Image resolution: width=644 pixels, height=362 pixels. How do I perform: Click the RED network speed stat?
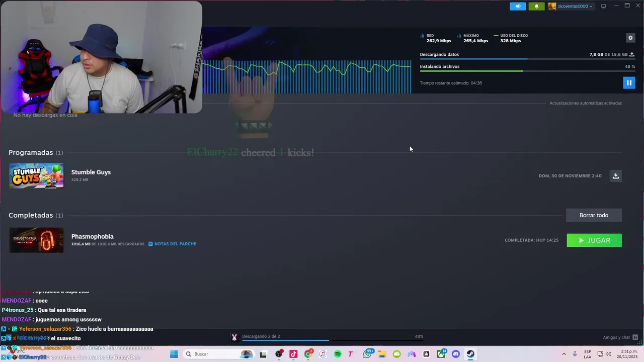pyautogui.click(x=436, y=38)
